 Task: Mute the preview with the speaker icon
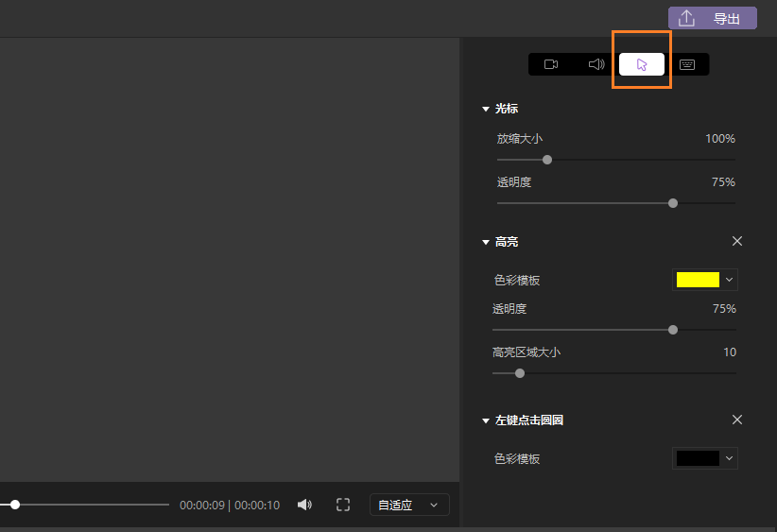pos(304,505)
